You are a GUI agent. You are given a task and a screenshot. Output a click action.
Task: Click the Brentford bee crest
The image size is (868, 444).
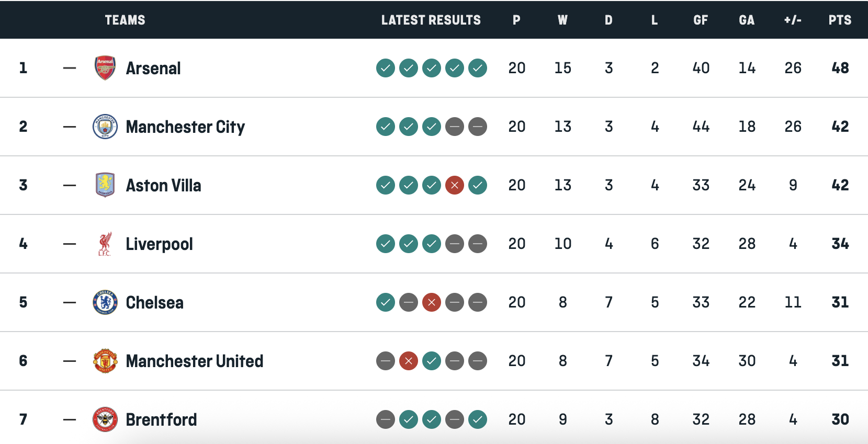[x=104, y=419]
